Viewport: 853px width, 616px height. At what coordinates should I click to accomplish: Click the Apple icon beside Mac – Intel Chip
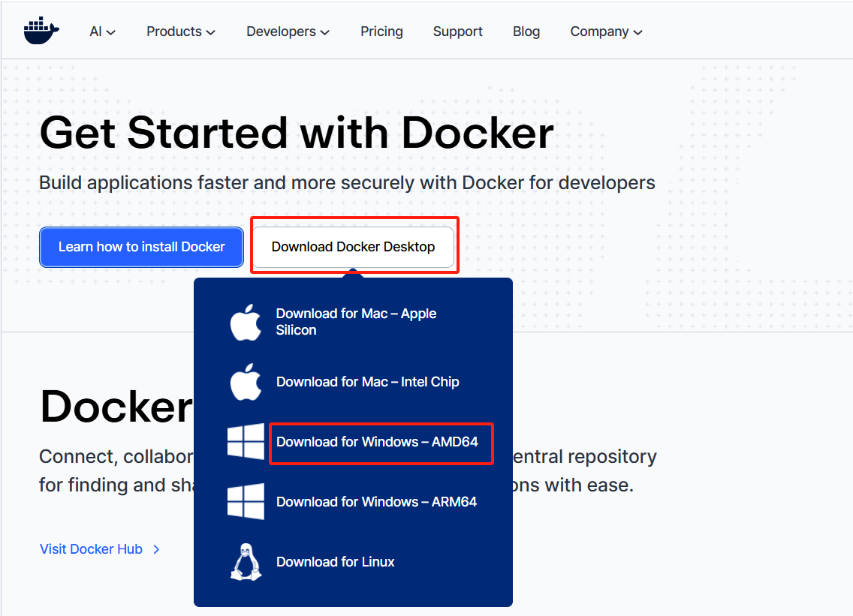246,382
